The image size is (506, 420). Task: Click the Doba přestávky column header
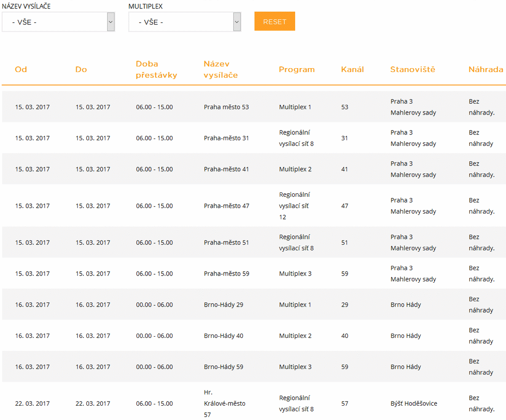pos(156,70)
